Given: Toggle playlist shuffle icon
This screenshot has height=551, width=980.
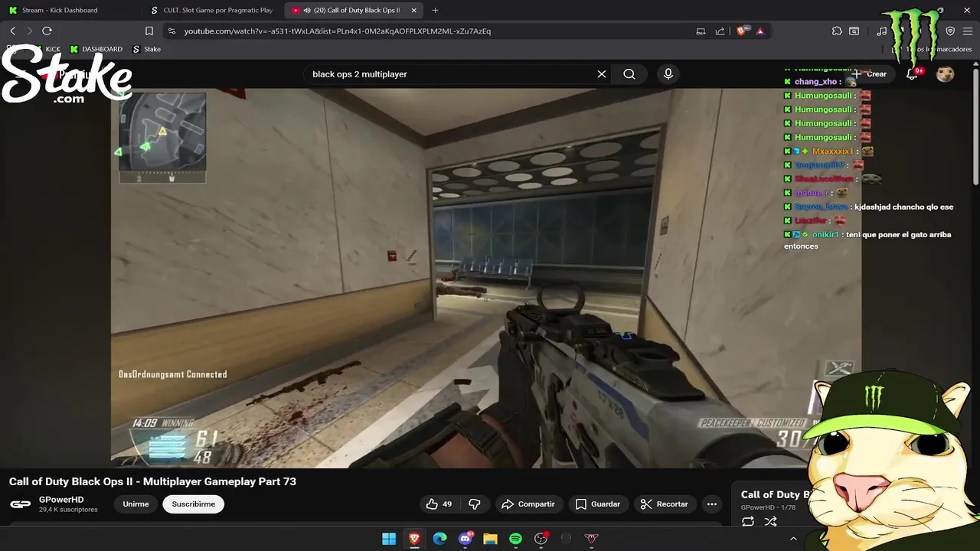Looking at the screenshot, I should [x=771, y=522].
